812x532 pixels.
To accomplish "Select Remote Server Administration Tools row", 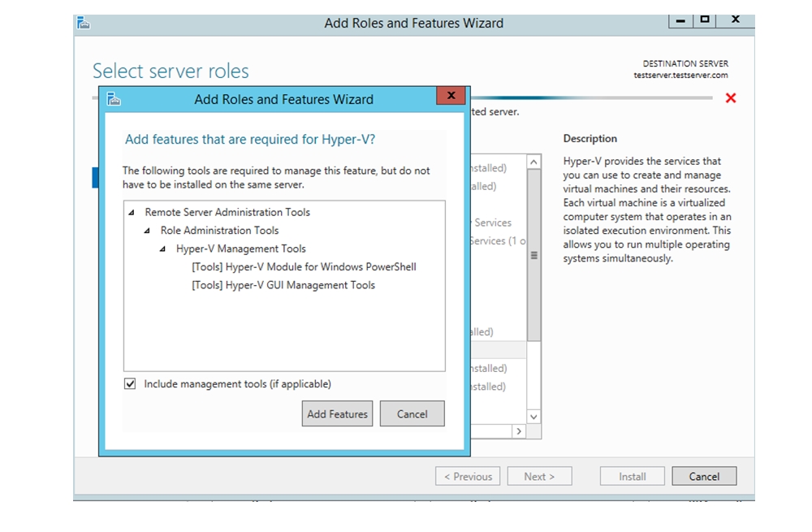I will click(x=227, y=212).
